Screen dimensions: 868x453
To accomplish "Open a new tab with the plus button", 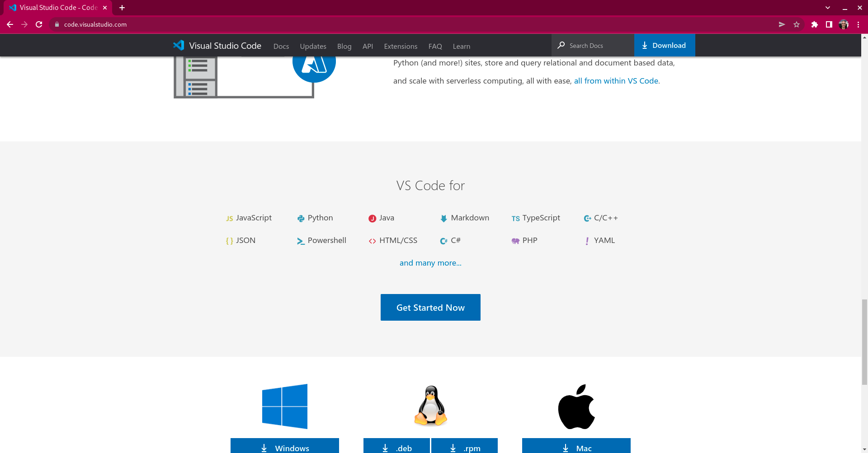I will pyautogui.click(x=122, y=8).
